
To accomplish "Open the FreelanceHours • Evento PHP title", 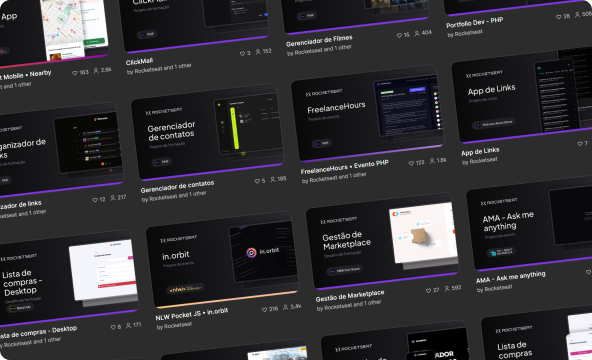I will [344, 167].
